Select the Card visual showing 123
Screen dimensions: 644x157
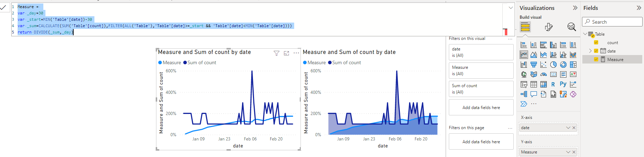click(553, 74)
